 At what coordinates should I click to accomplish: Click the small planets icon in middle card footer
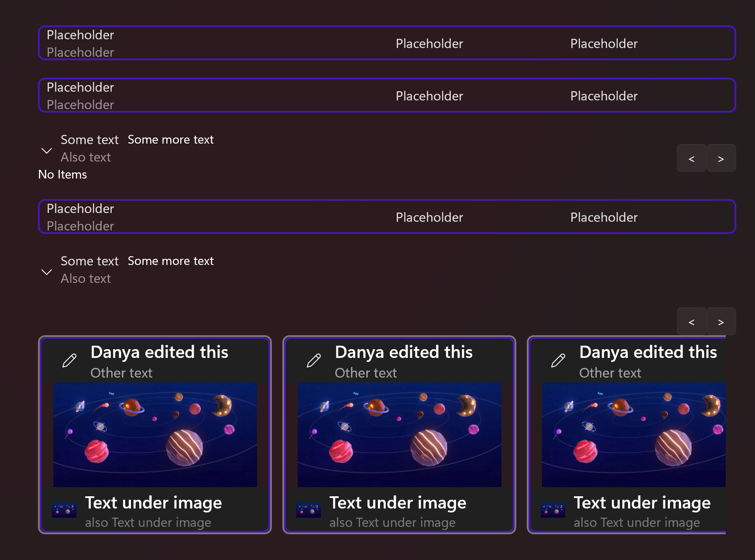[309, 510]
